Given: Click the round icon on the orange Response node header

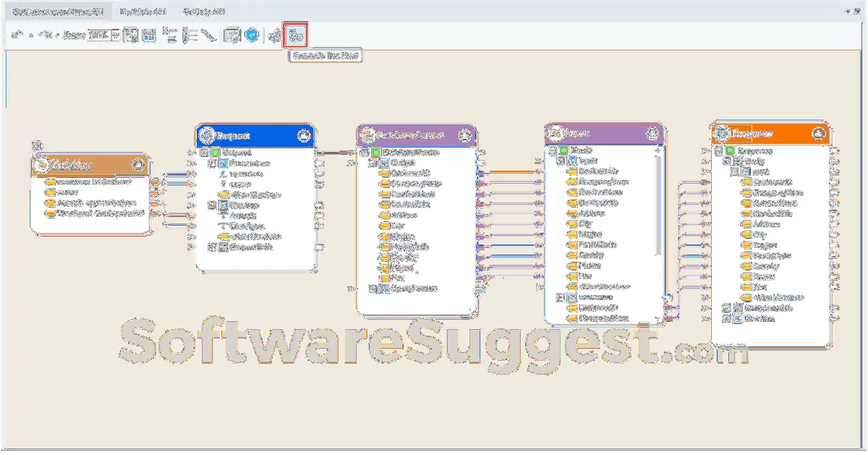Looking at the screenshot, I should point(721,134).
